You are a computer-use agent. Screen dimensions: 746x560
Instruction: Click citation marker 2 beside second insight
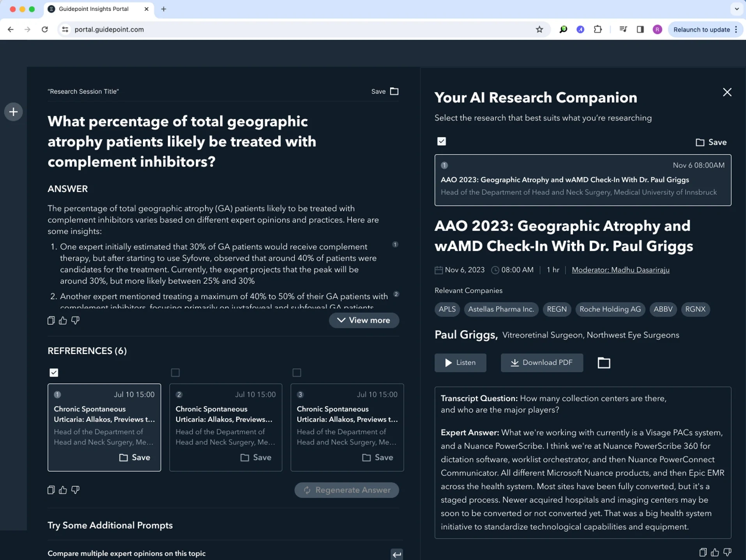pyautogui.click(x=396, y=294)
